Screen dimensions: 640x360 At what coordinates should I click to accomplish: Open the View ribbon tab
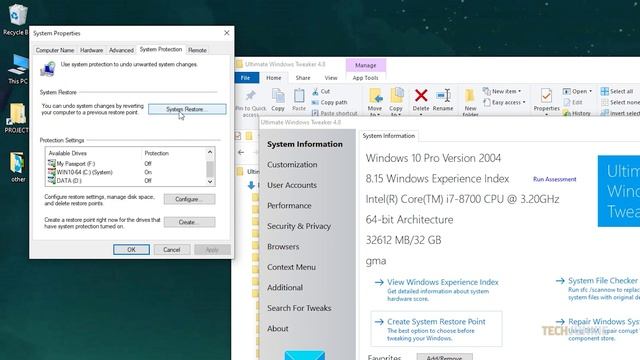[331, 78]
